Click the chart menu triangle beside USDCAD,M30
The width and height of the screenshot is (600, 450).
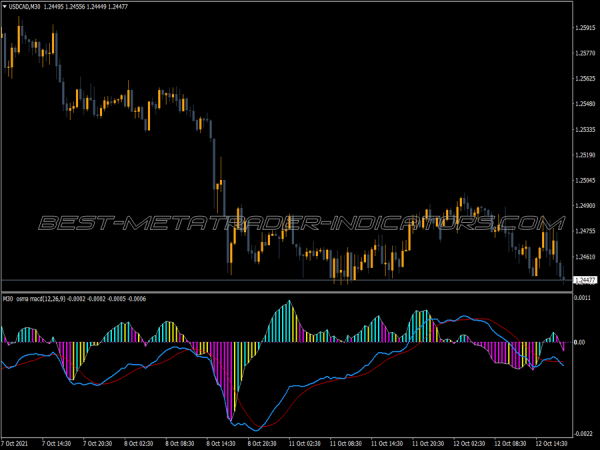coord(5,7)
